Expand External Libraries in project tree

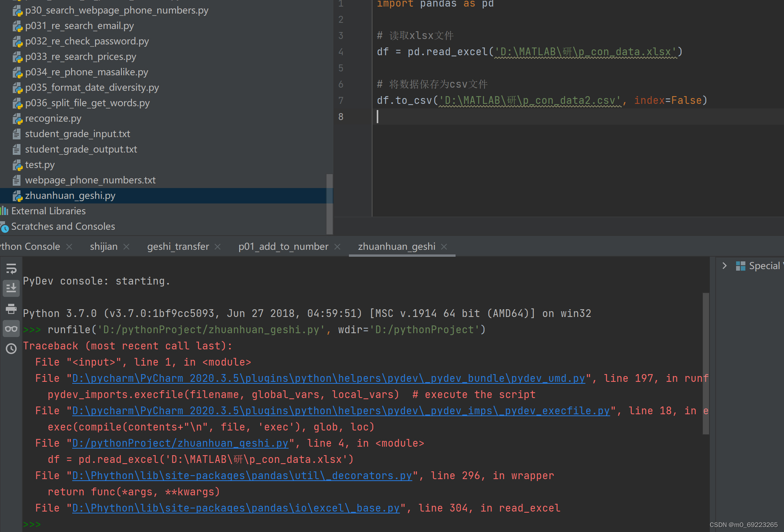(48, 211)
